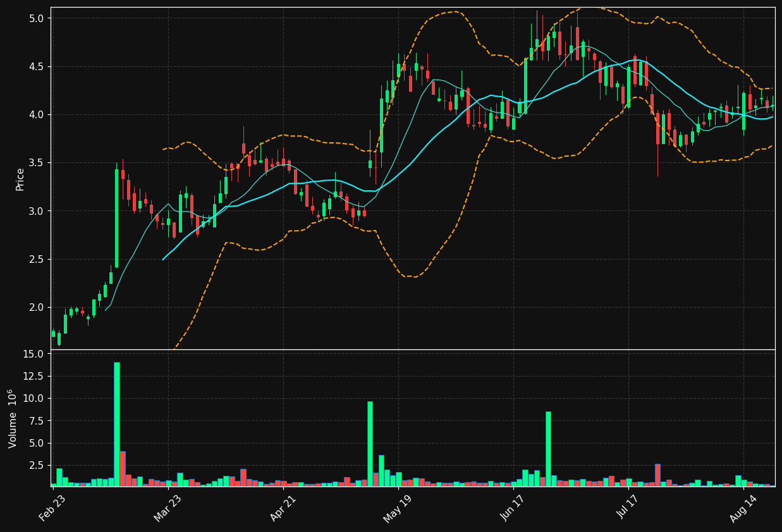
Task: Click the 5.0 price tick label
Action: [x=37, y=18]
